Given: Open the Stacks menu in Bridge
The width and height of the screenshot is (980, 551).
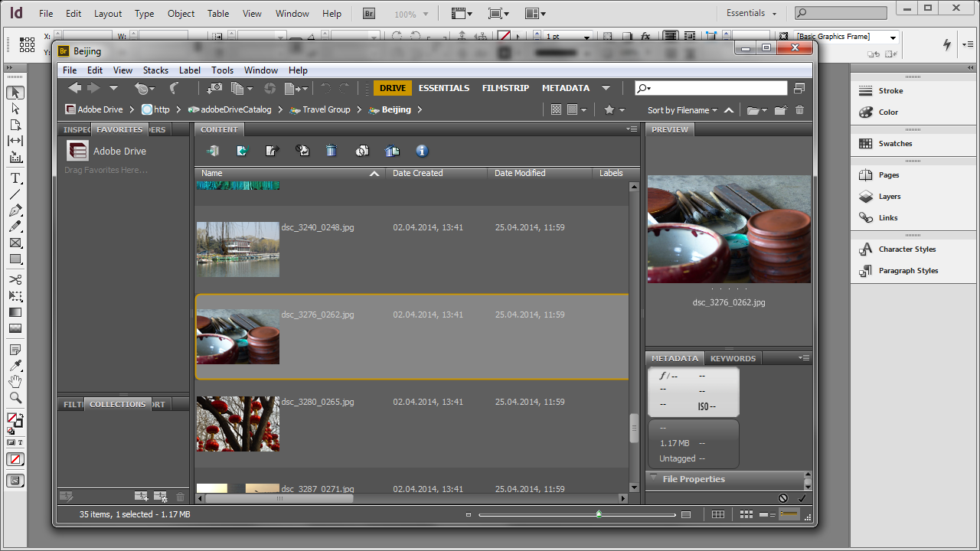Looking at the screenshot, I should tap(155, 70).
